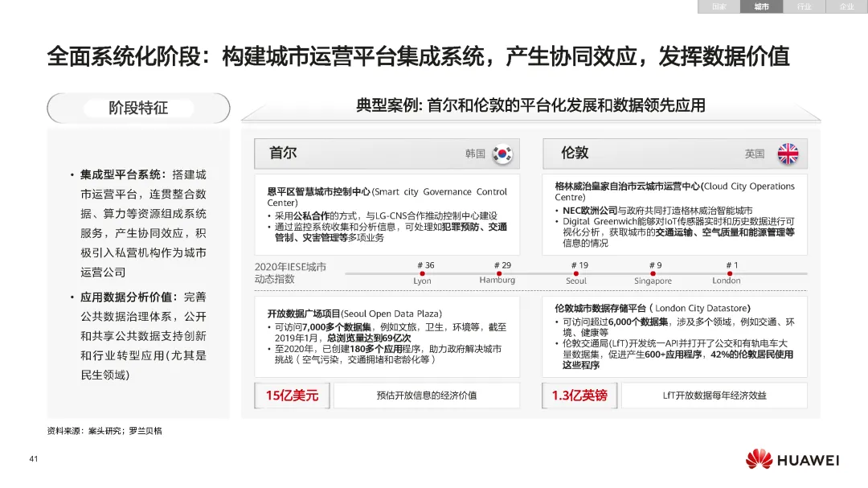
Task: Click the United Kingdom flag icon
Action: pyautogui.click(x=788, y=154)
